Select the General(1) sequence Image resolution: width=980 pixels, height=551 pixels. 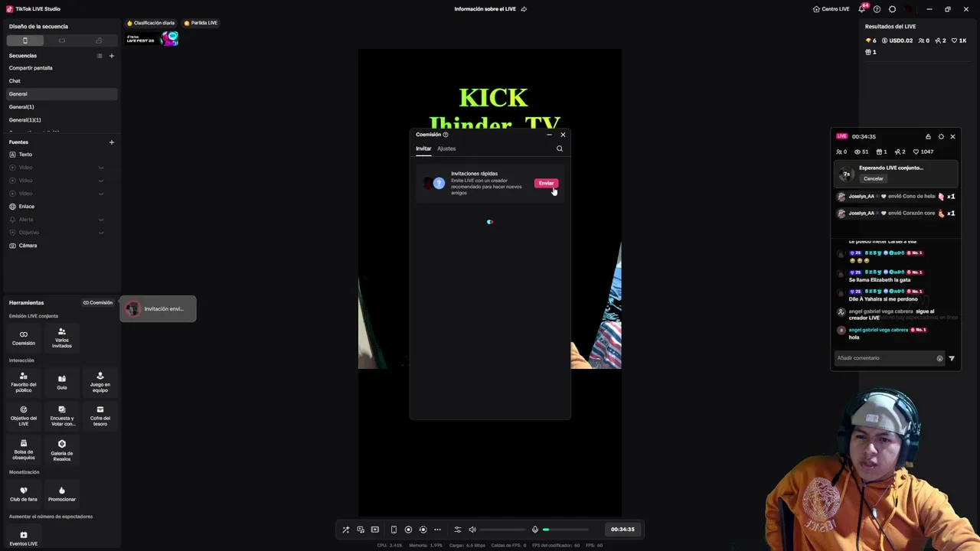62,107
